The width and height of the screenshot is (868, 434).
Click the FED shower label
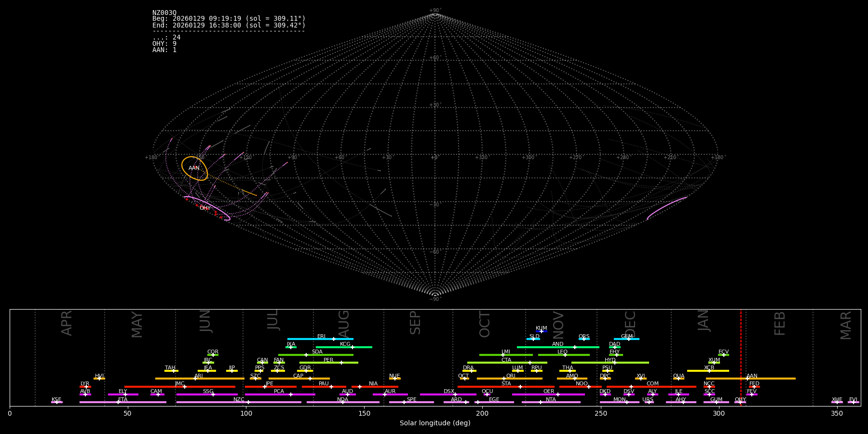tap(754, 384)
